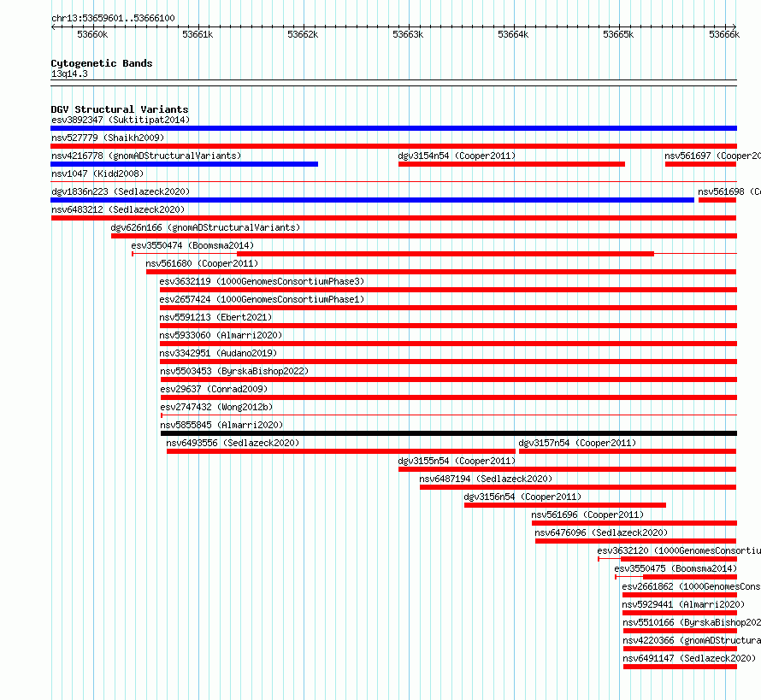761x700 pixels.
Task: Click esv3632119 (1000GenomesConsortiumPhase3) label
Action: pos(262,281)
